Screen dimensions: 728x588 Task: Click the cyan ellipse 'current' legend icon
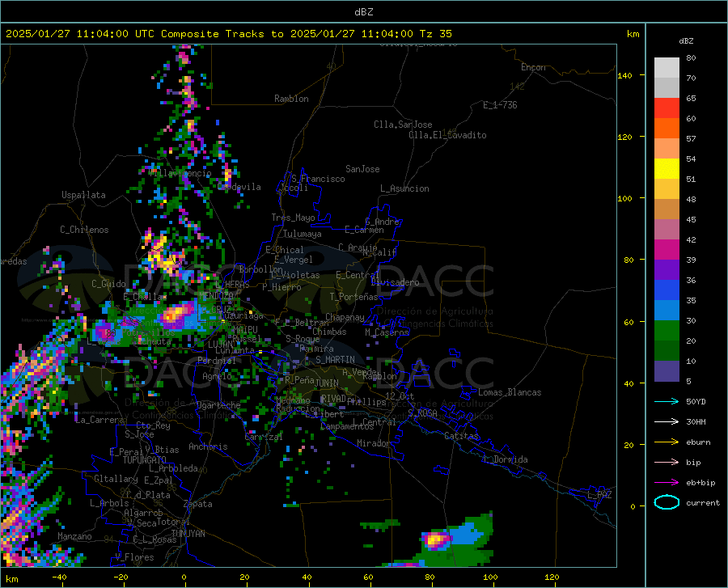point(667,502)
